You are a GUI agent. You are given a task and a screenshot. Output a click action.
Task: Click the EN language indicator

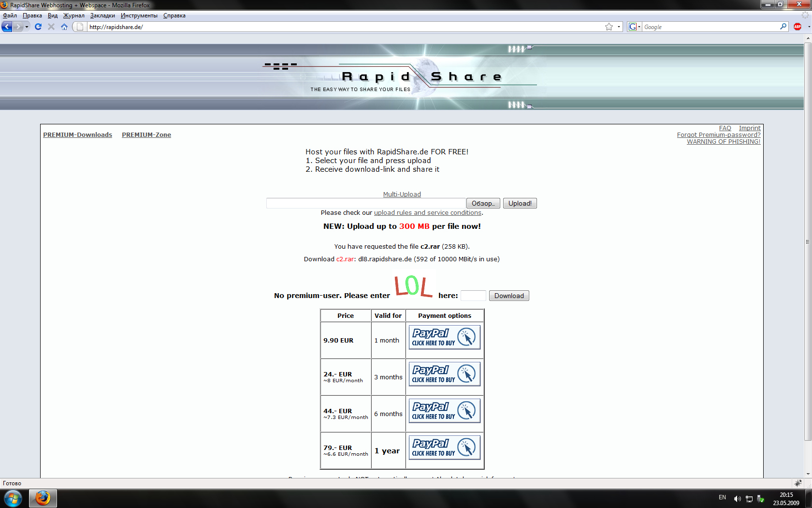pyautogui.click(x=722, y=497)
